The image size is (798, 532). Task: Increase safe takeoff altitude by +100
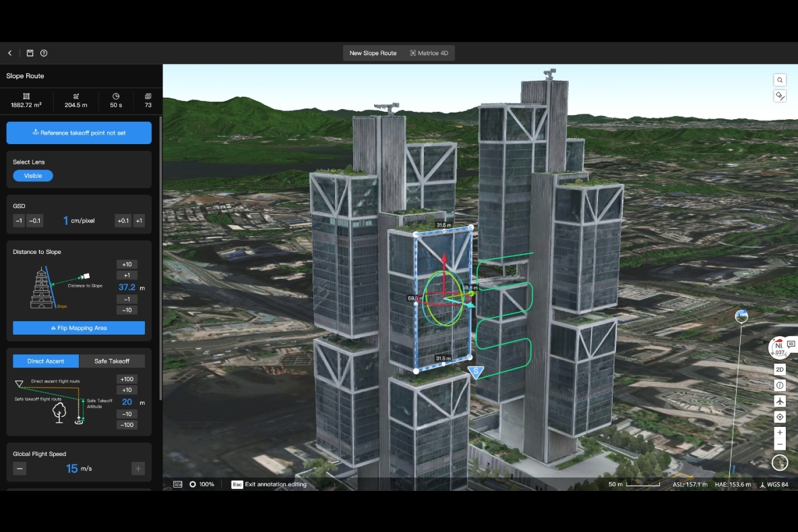pos(127,379)
